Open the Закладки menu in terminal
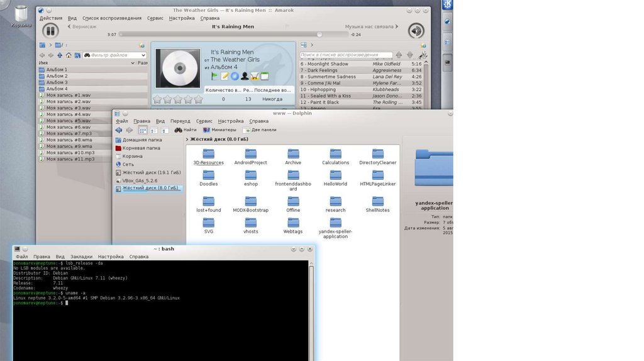 point(81,257)
